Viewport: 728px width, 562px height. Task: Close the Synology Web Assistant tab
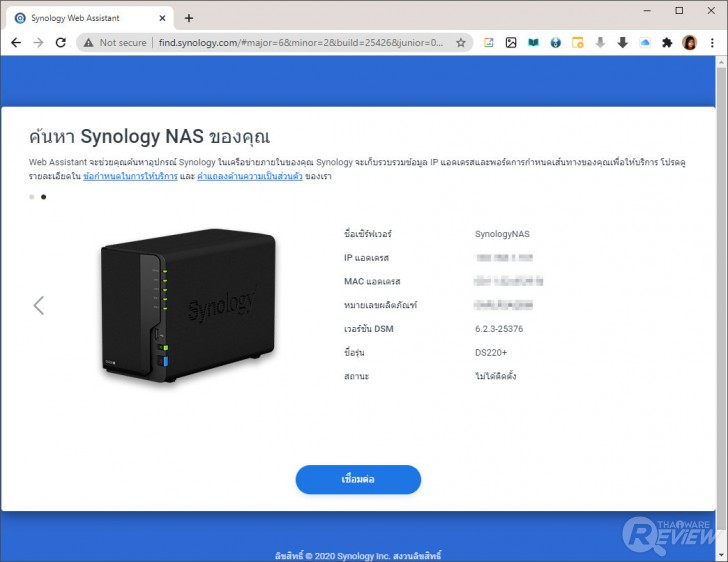click(162, 18)
